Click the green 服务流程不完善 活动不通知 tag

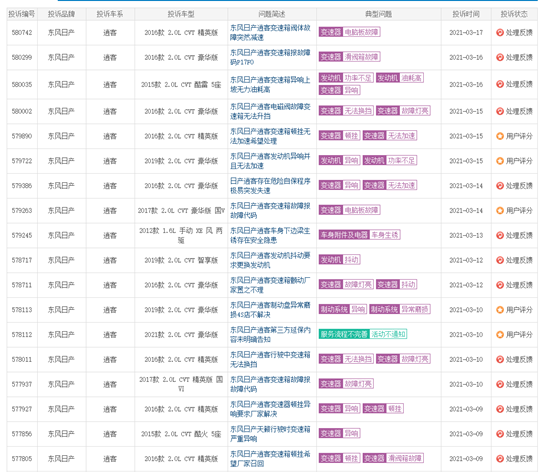(363, 334)
